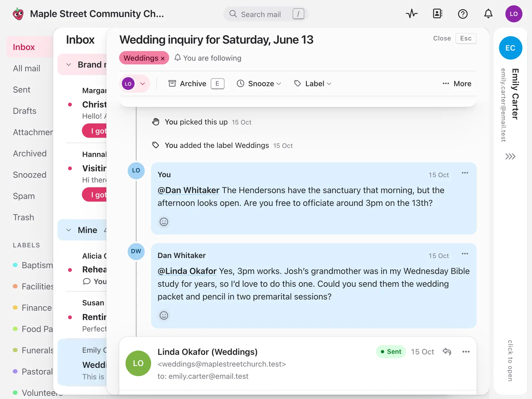This screenshot has height=399, width=532.
Task: Select Inbox in the sidebar
Action: click(30, 47)
